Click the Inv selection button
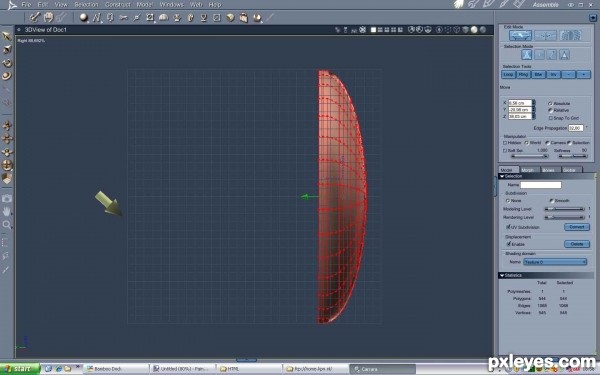 click(553, 75)
